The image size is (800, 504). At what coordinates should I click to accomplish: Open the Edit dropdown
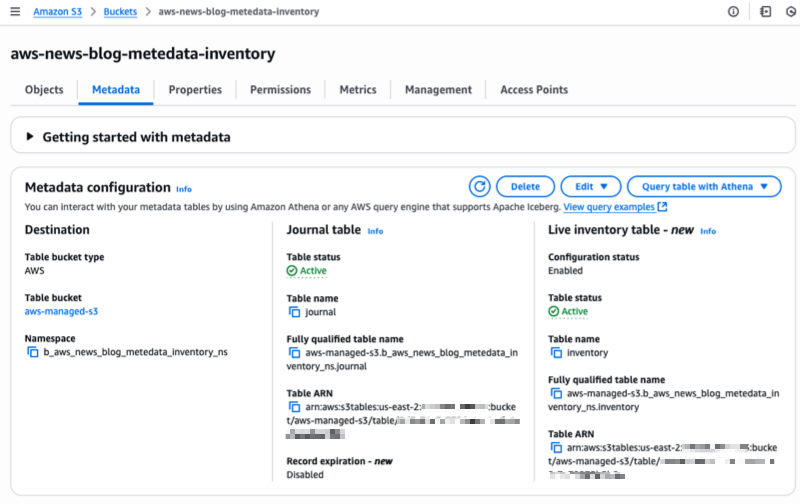pos(591,187)
